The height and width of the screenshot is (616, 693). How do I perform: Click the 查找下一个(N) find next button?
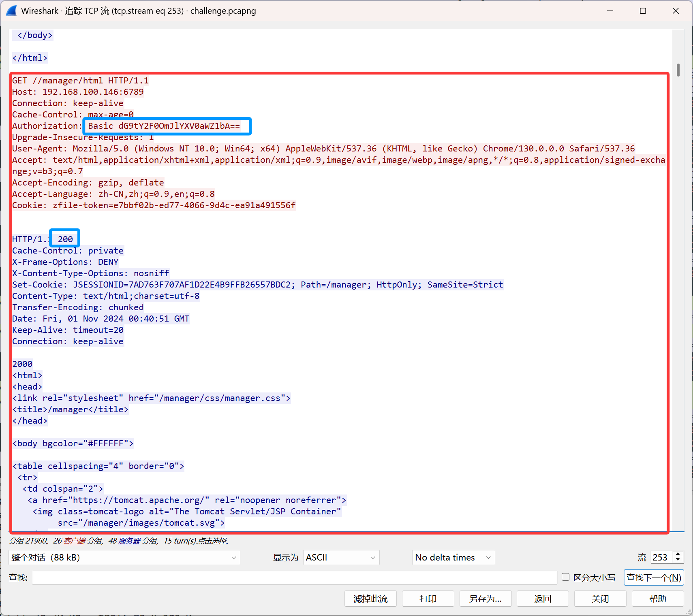654,578
